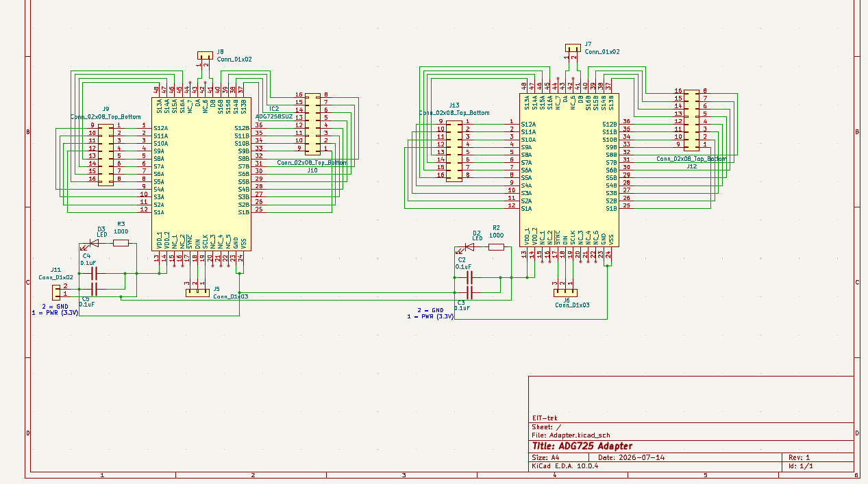Click the J8 reference label

coord(220,52)
